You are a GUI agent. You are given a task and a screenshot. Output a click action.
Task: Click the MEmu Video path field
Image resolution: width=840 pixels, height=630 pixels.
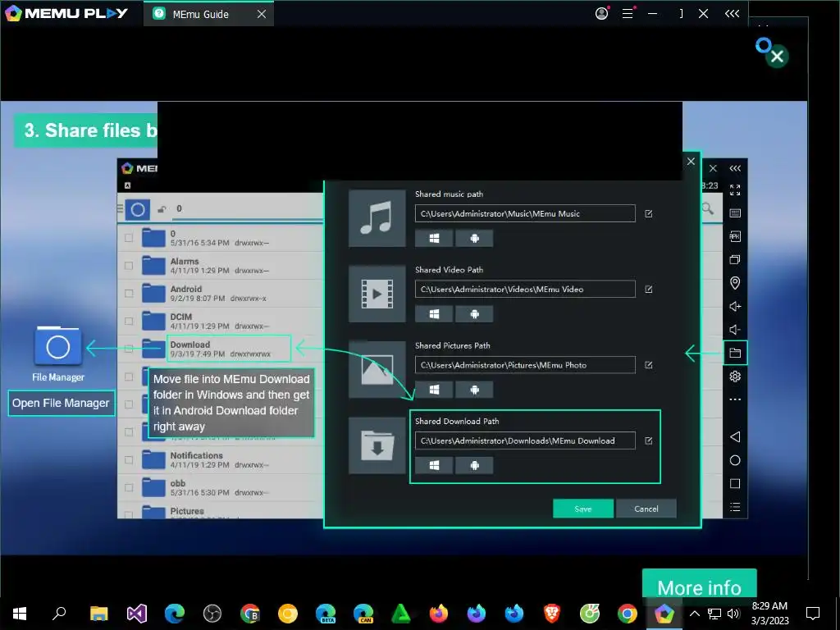pos(525,290)
